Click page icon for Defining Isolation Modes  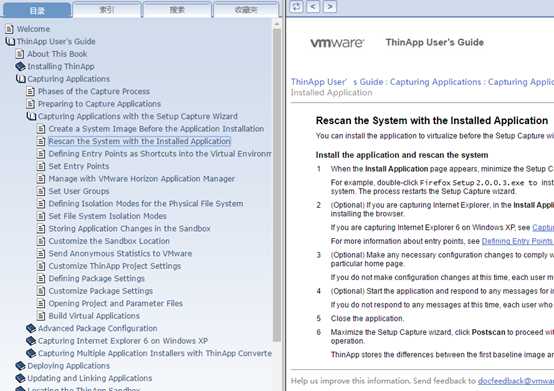[x=41, y=204]
